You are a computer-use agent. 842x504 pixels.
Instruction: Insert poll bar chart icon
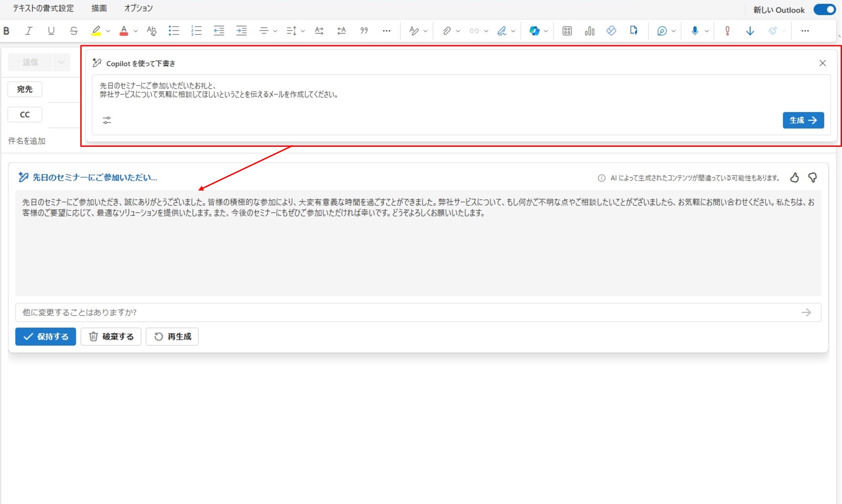point(589,31)
